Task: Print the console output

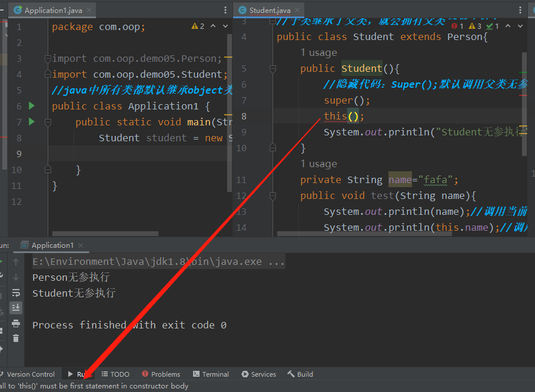Action: point(16,323)
